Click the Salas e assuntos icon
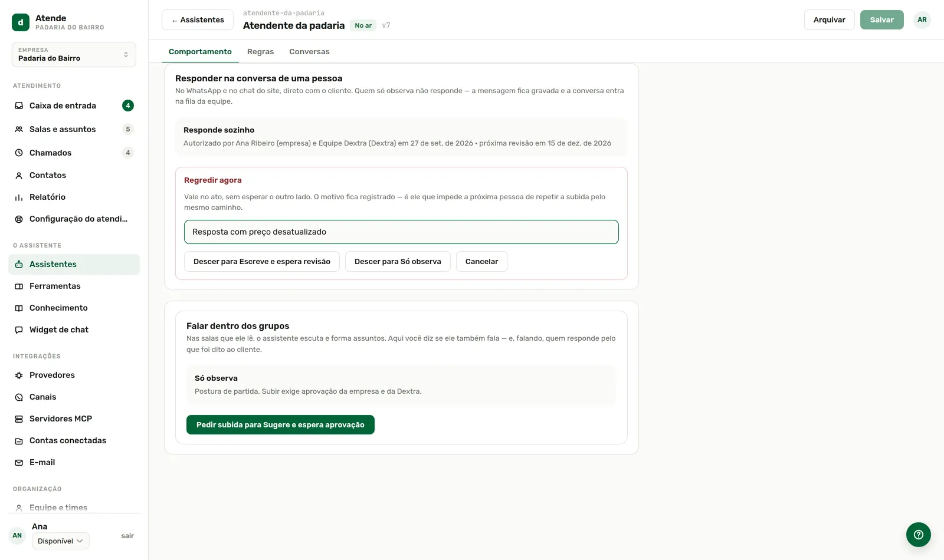Screen dimensions: 944x560 click(x=19, y=129)
